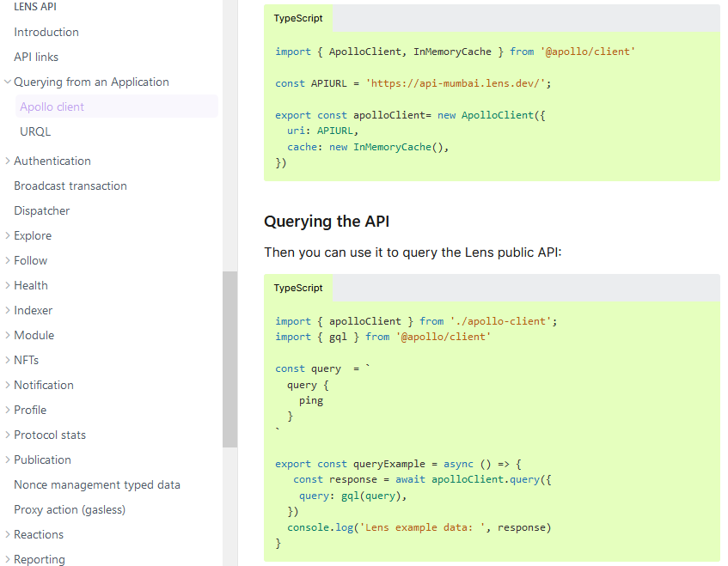Click the sidebar vertical scrollbar thumb

pyautogui.click(x=229, y=359)
